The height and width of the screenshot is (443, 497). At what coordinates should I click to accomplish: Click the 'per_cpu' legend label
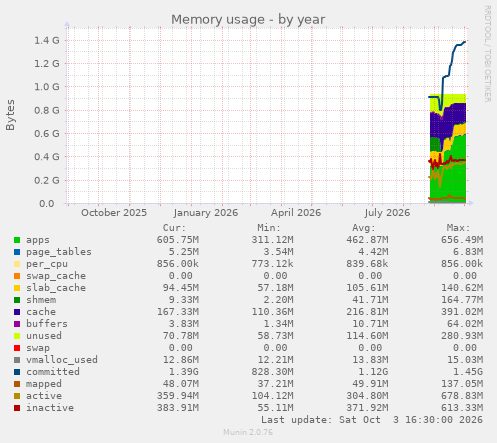click(x=47, y=264)
